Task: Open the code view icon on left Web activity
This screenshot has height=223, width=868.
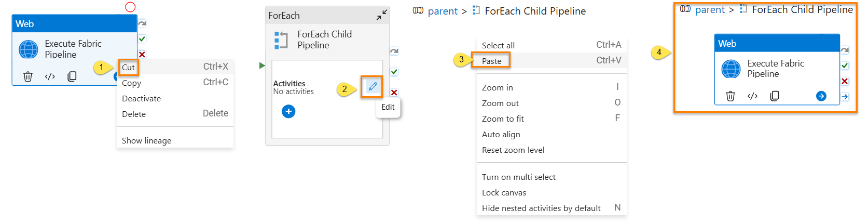Action: 50,76
